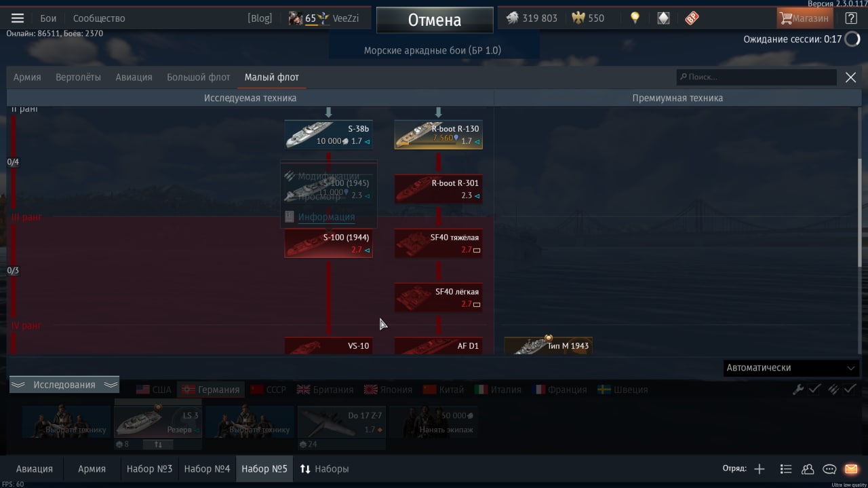Collapse the Исследования panel
The height and width of the screenshot is (488, 868).
pos(64,385)
